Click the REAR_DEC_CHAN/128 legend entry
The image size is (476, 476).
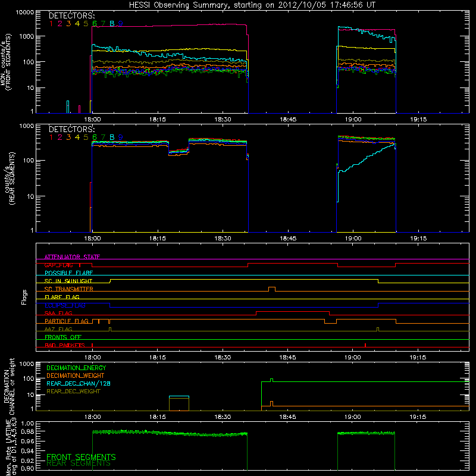(x=79, y=383)
